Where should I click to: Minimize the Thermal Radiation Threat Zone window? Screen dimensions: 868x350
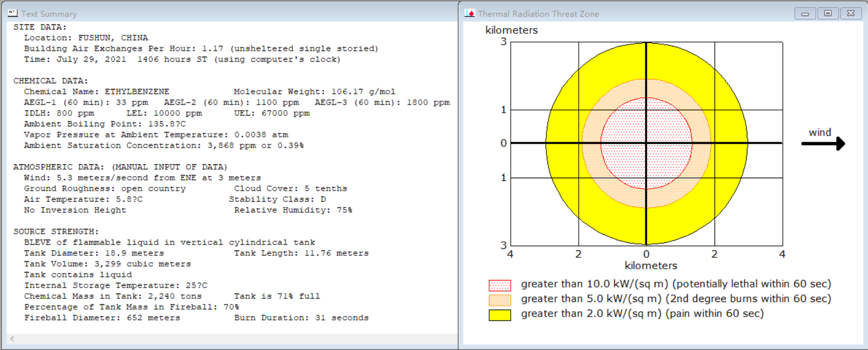click(805, 13)
